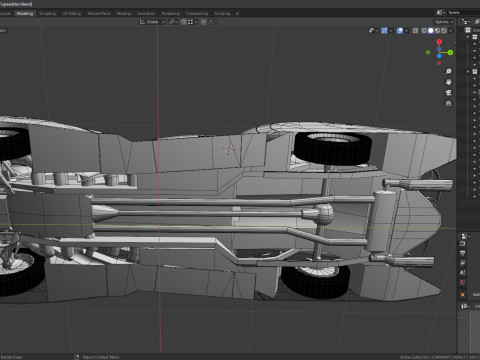
Task: Toggle proportional editing button
Action: click(x=204, y=22)
